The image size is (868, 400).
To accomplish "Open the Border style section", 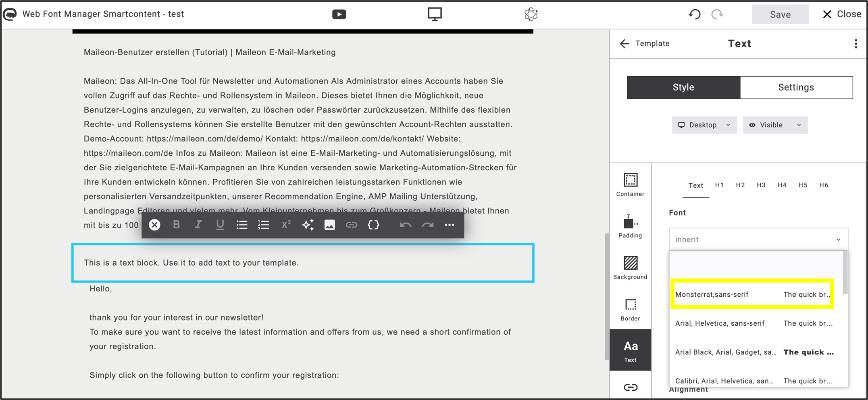I will click(x=630, y=310).
